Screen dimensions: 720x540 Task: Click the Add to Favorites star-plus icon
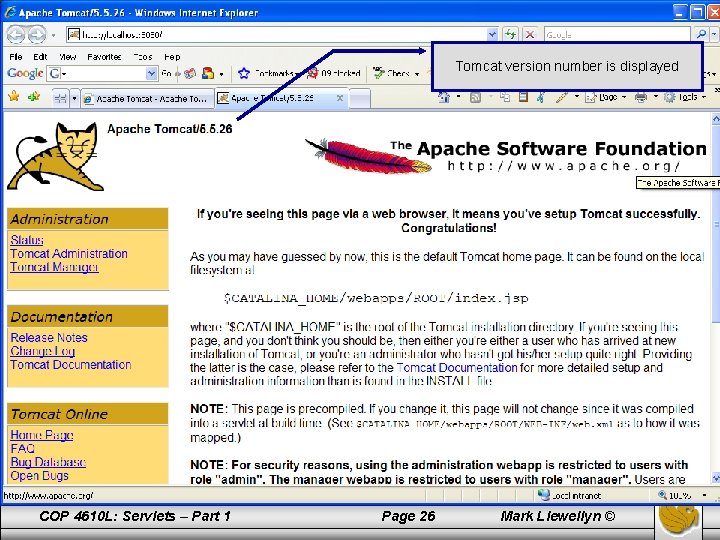point(34,96)
